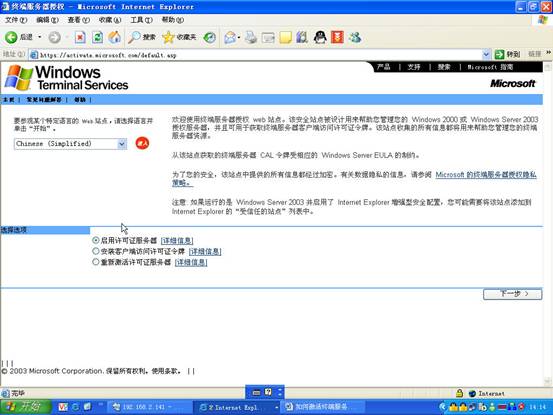Open the 帮助(H) menu

pyautogui.click(x=173, y=20)
